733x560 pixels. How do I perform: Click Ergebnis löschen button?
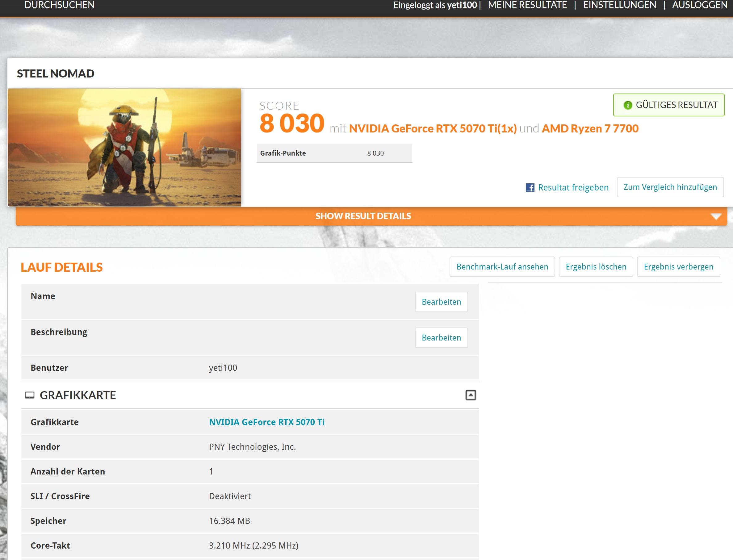596,267
